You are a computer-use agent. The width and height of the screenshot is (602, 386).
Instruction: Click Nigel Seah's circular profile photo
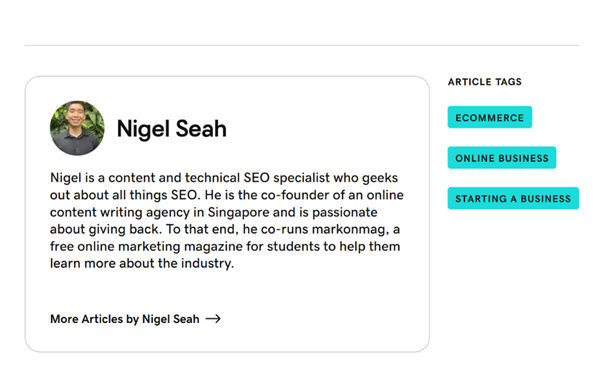coord(77,128)
